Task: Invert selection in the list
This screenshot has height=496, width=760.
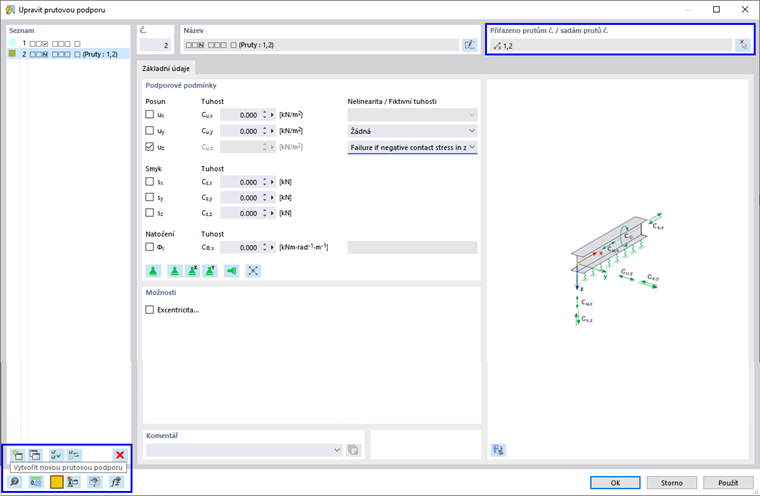Action: pyautogui.click(x=74, y=455)
